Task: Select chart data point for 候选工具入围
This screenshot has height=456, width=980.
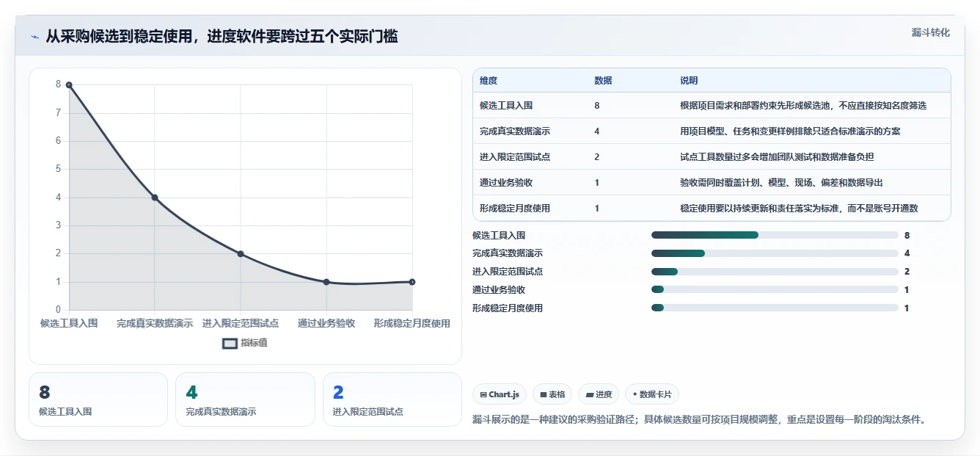Action: 69,85
